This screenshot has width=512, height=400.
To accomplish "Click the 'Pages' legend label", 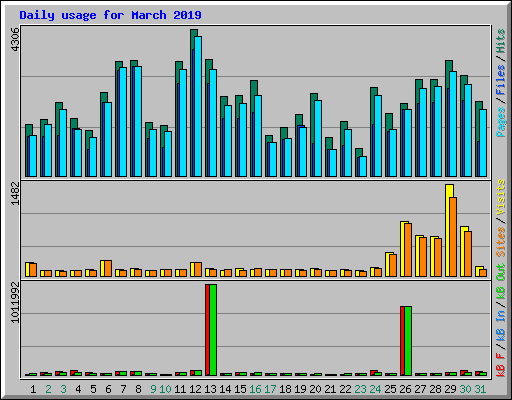I will 501,122.
